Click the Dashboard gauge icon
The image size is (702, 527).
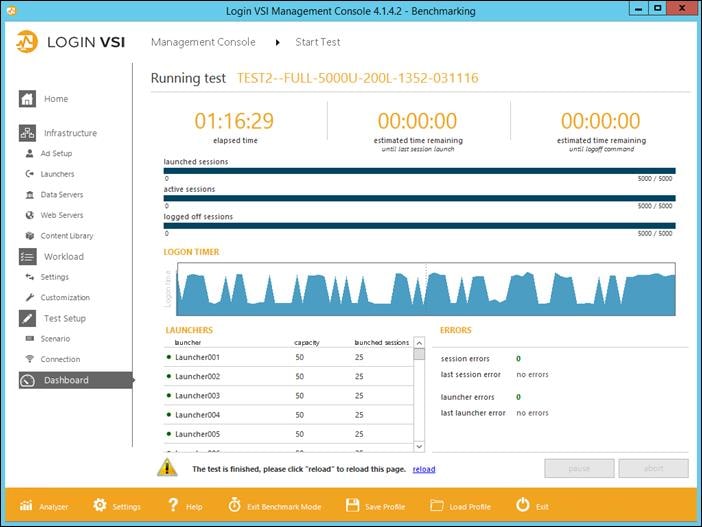pyautogui.click(x=28, y=380)
